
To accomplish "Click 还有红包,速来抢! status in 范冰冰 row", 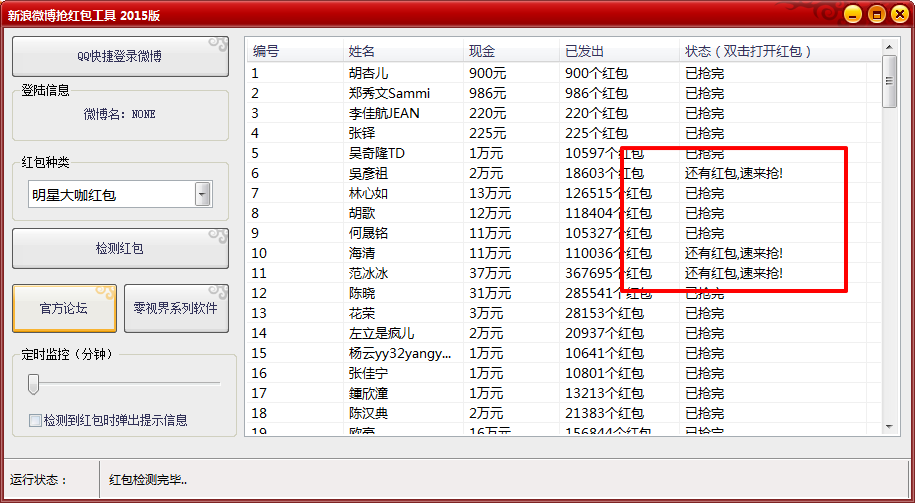I will pos(734,273).
